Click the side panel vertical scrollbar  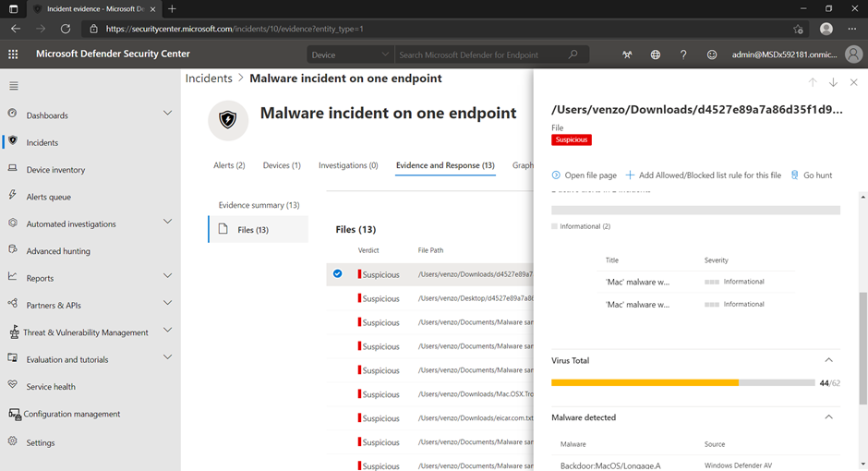pos(862,349)
